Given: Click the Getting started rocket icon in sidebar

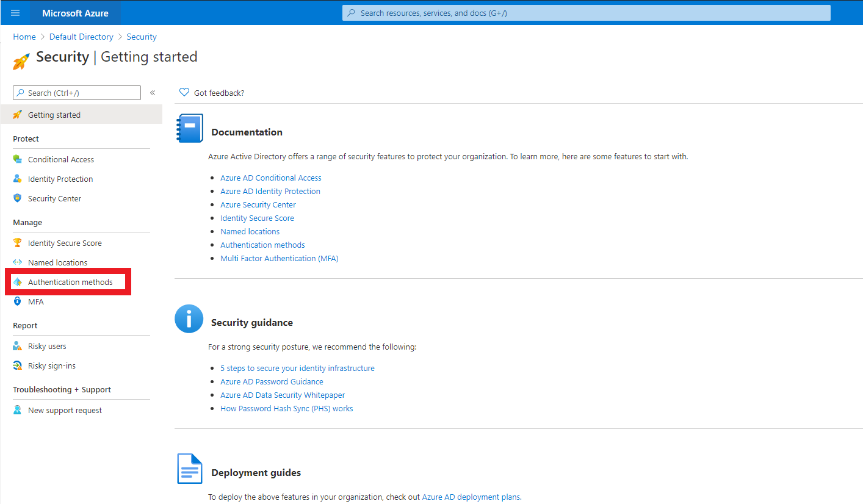Looking at the screenshot, I should click(18, 115).
